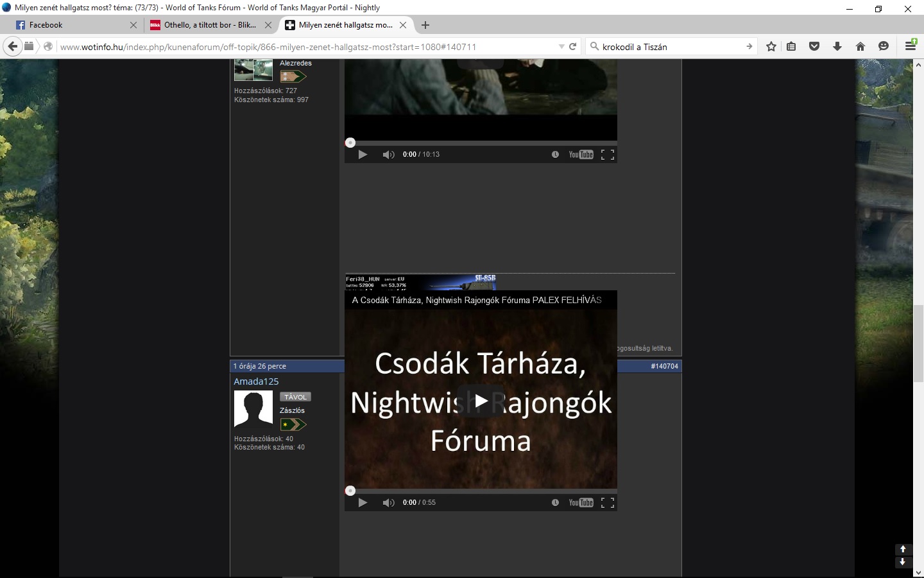This screenshot has width=924, height=578.
Task: Focus the wotinfo.hu address bar
Action: point(308,47)
